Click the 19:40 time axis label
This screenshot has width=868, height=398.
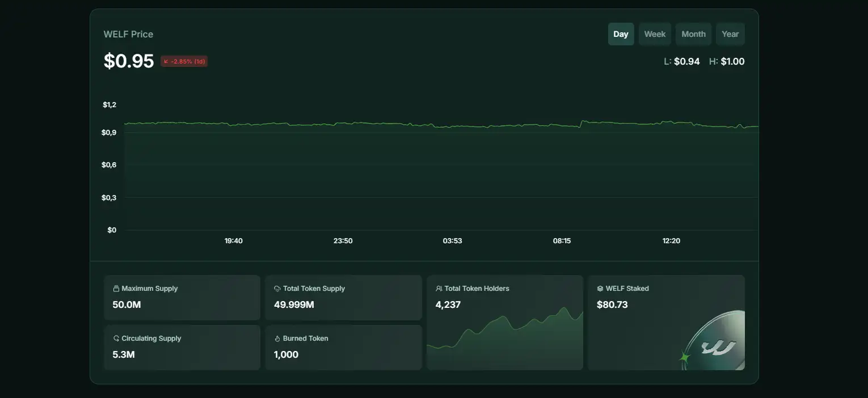pyautogui.click(x=233, y=241)
